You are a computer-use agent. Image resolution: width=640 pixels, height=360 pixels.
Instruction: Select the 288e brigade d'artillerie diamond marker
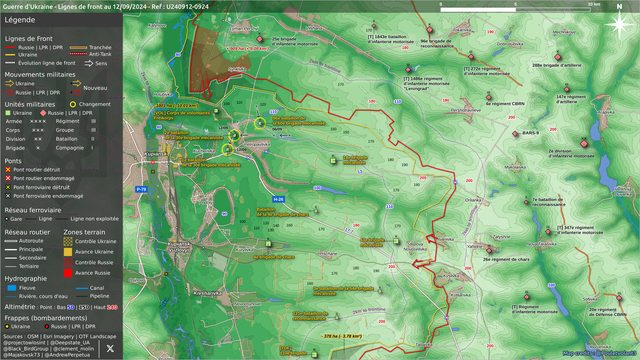click(558, 57)
